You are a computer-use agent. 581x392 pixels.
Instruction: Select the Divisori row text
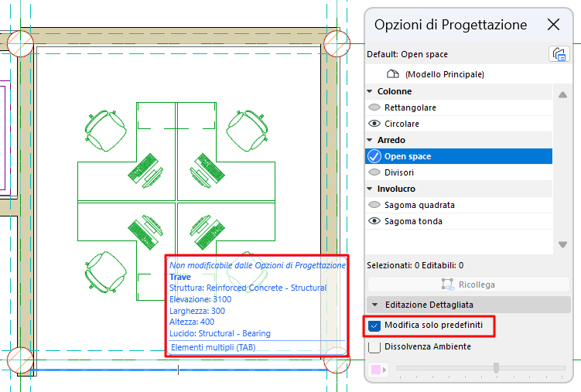399,172
